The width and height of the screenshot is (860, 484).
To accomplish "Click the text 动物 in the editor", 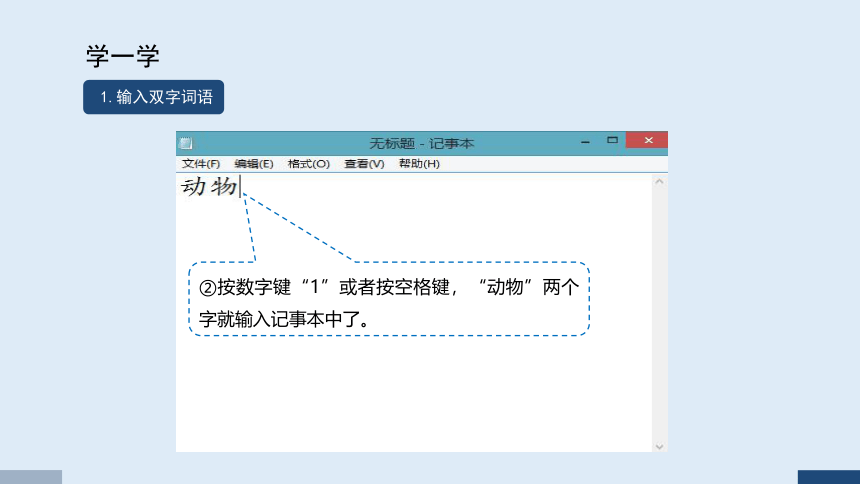I will tap(209, 187).
